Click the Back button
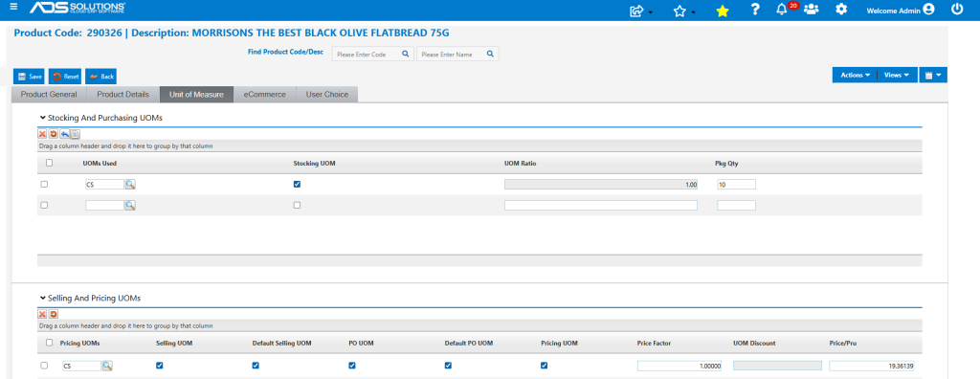 click(x=101, y=77)
